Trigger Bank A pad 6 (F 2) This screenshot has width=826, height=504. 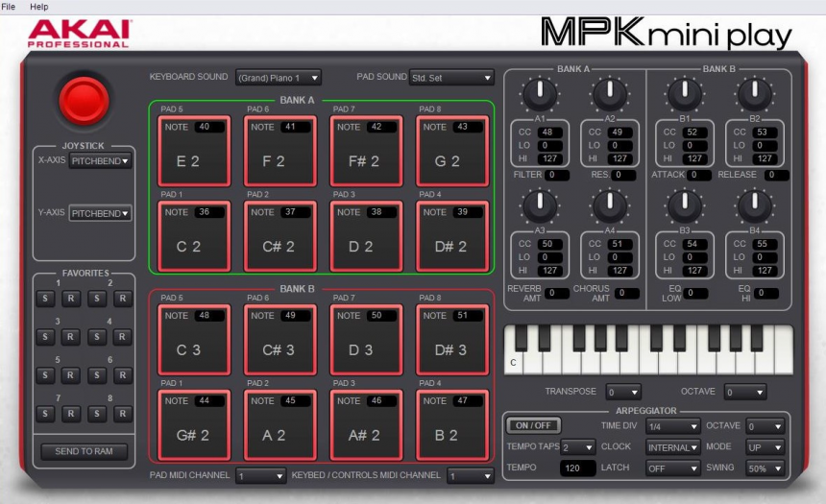(x=280, y=151)
